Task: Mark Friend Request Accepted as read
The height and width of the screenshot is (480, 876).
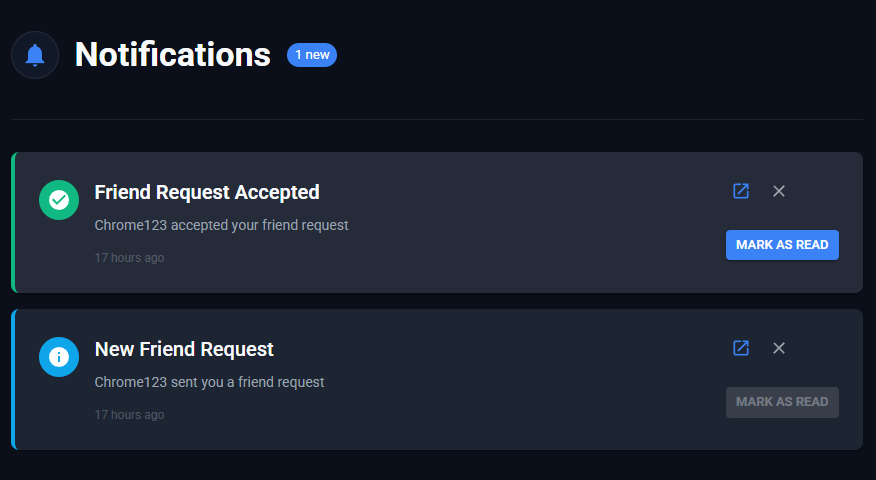Action: point(782,245)
